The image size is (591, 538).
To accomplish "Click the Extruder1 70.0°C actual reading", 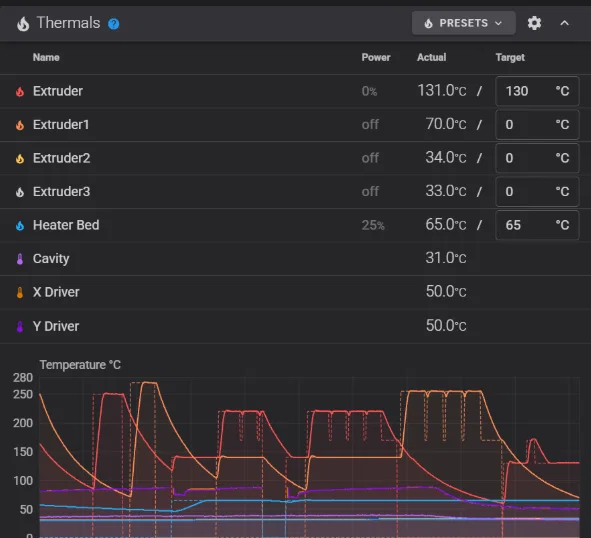I will pos(446,124).
